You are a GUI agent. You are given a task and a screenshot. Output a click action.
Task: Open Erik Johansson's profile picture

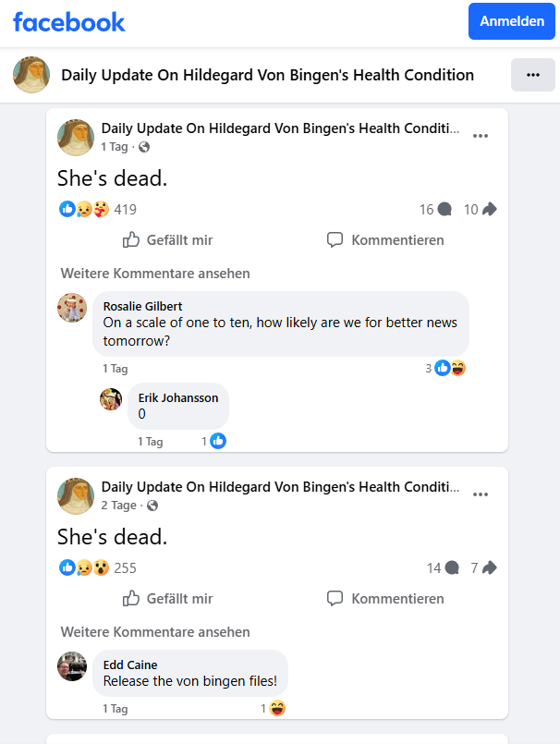(111, 398)
